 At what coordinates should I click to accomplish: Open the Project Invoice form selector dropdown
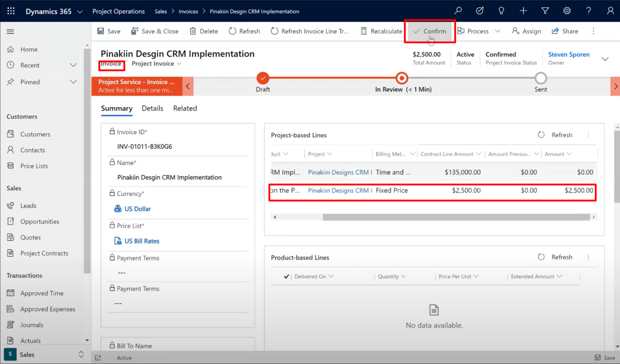coord(179,63)
